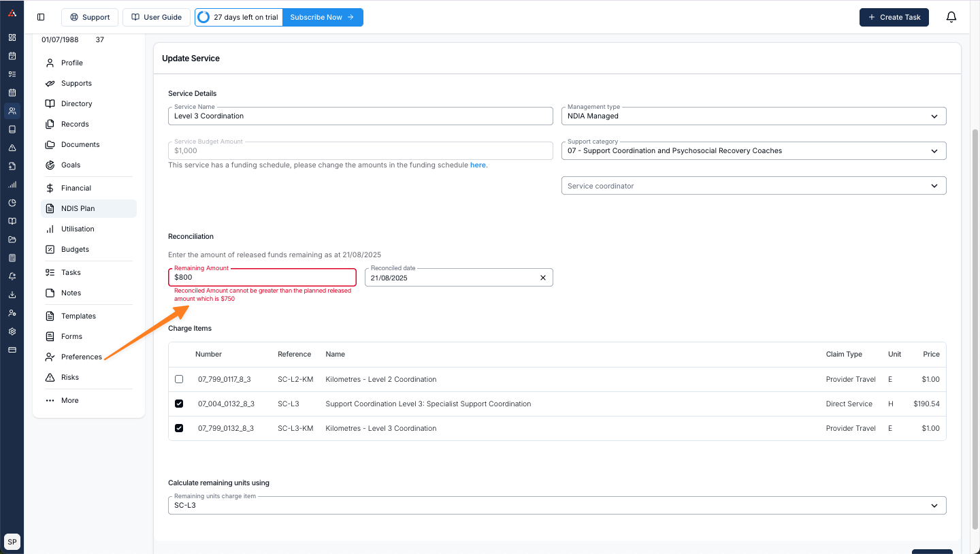This screenshot has width=980, height=554.
Task: Click the 07_799_0117_8_3 item number
Action: [225, 379]
